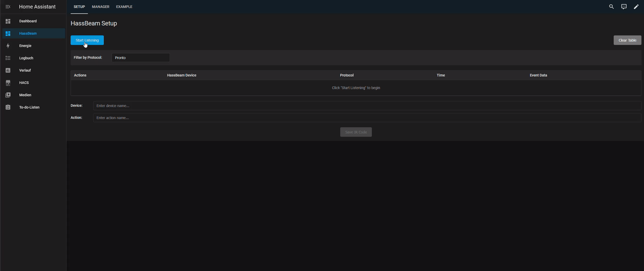644x271 pixels.
Task: Click the search magnifier icon
Action: point(611,7)
